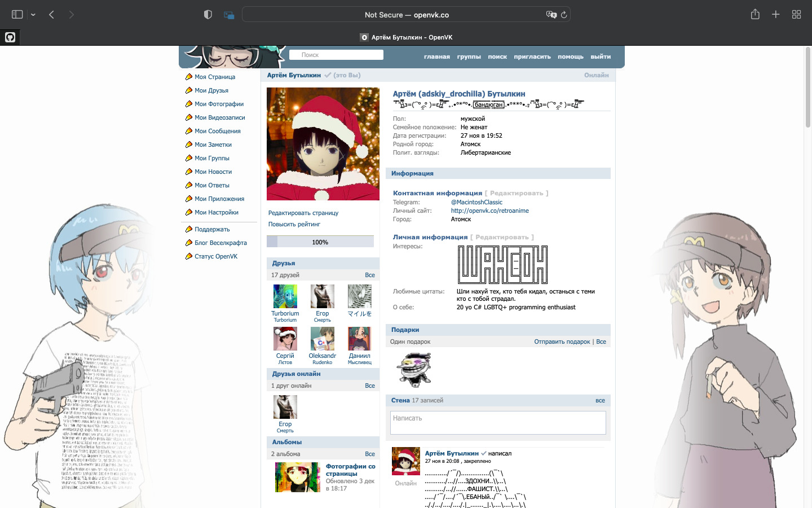Open Мои Сообщения in the sidebar
Screen dimensions: 812x508
coord(217,131)
